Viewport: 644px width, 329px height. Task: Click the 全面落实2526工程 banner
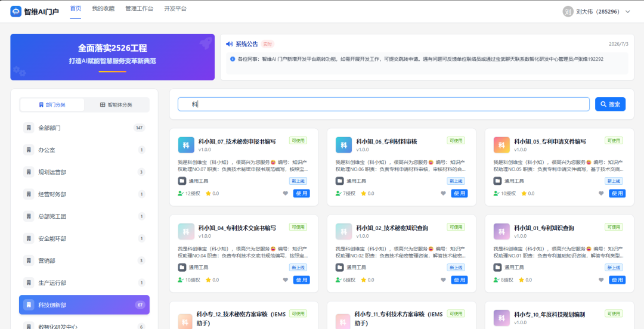(x=113, y=57)
